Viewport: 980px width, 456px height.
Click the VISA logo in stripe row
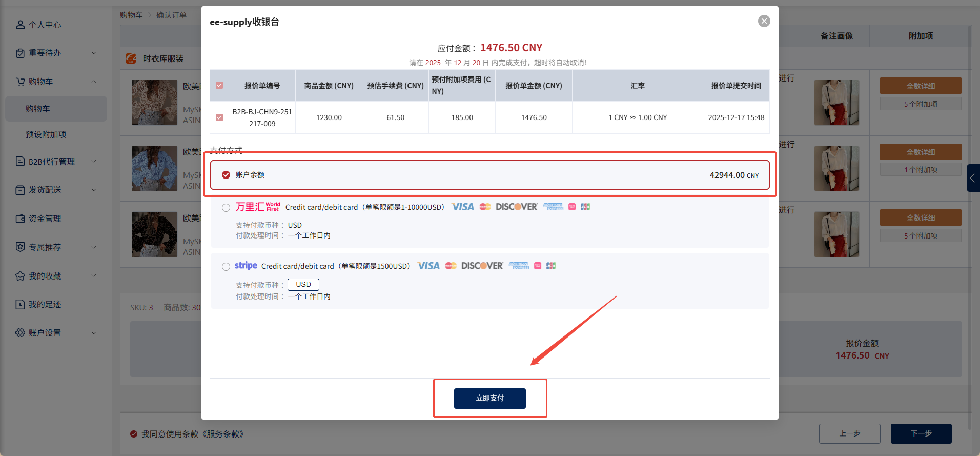(x=428, y=266)
